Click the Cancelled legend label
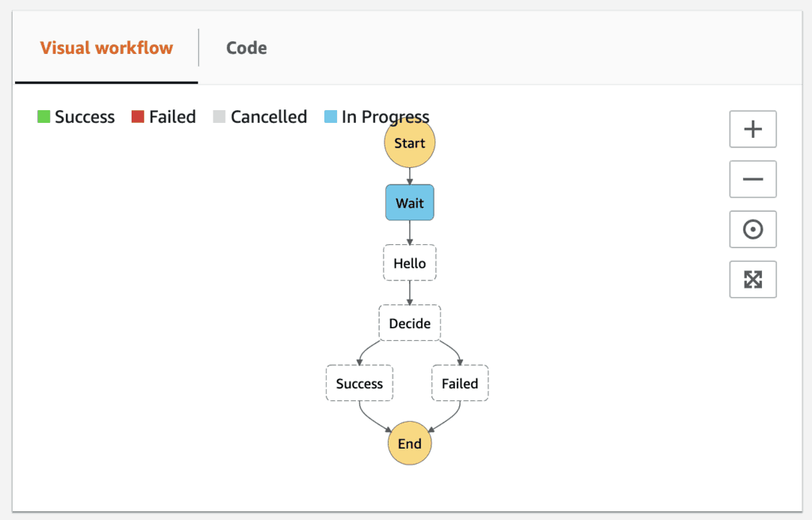 tap(269, 117)
